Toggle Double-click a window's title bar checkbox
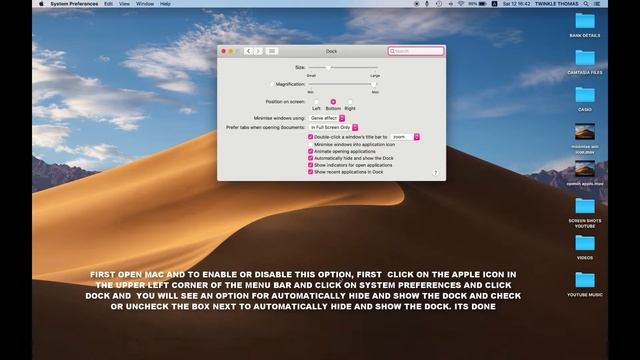This screenshot has height=360, width=640. click(310, 137)
